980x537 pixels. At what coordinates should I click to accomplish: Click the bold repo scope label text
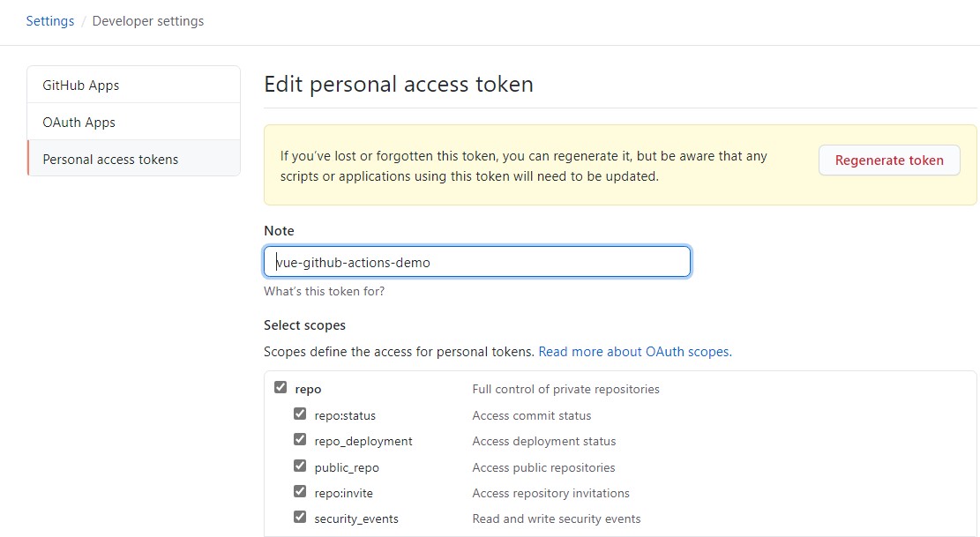click(x=308, y=389)
